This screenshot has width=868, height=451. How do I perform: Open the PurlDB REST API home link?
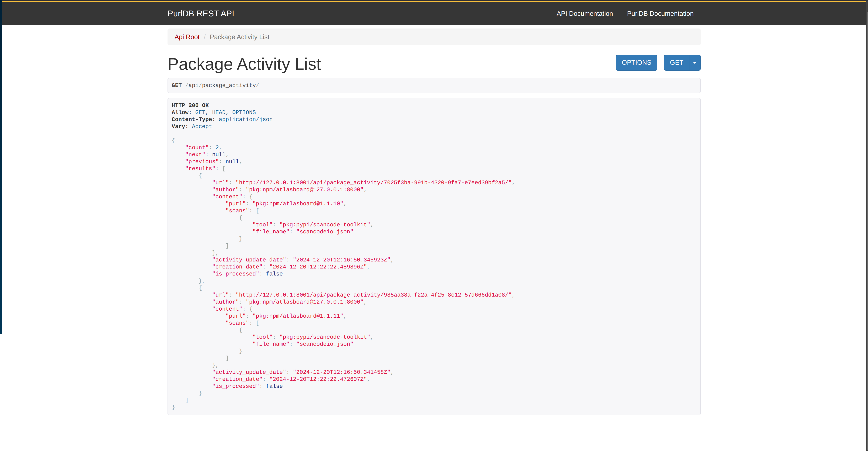point(200,13)
